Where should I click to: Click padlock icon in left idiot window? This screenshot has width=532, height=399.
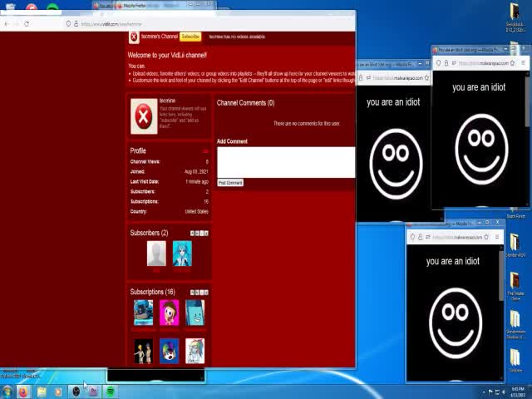[361, 77]
